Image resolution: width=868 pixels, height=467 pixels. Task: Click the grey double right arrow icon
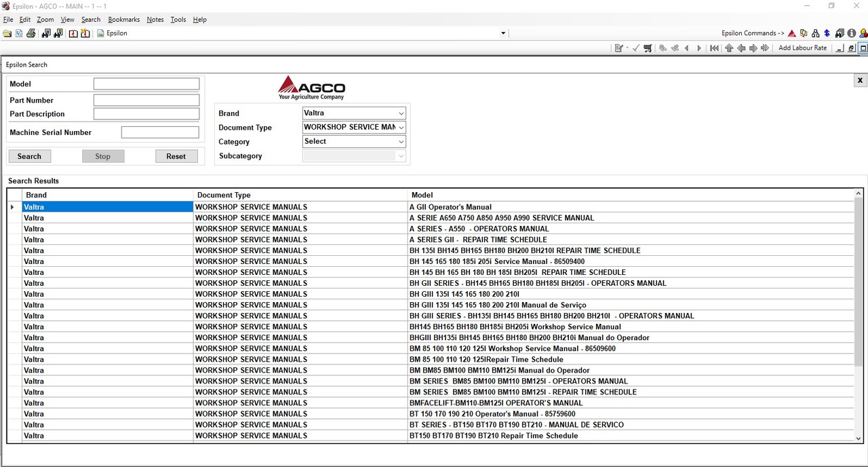[765, 48]
